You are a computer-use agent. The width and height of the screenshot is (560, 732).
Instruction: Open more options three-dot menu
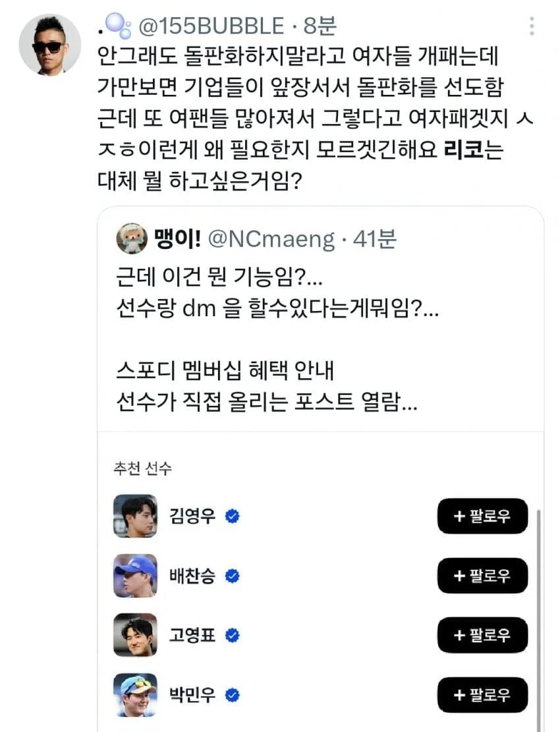pos(532,27)
